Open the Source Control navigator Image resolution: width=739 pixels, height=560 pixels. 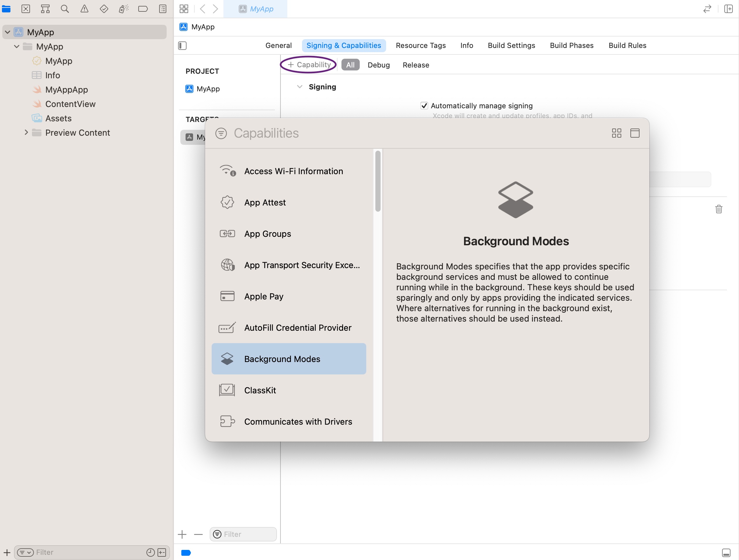click(26, 9)
